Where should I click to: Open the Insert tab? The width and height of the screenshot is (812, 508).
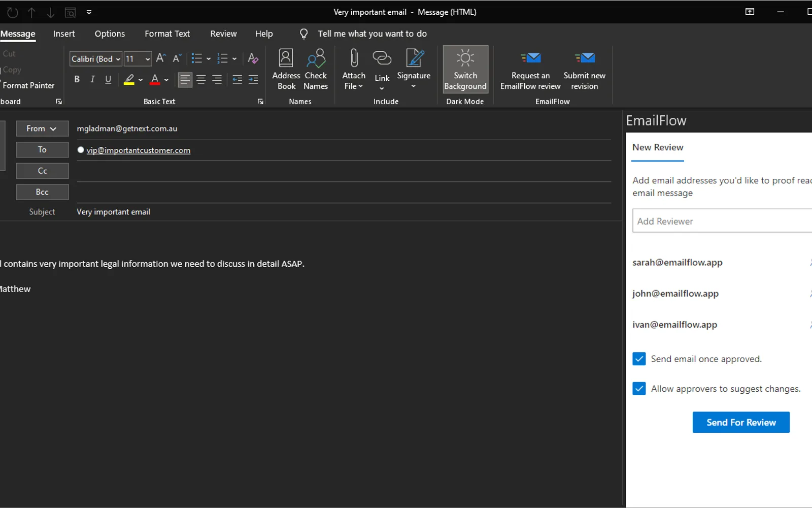(64, 34)
